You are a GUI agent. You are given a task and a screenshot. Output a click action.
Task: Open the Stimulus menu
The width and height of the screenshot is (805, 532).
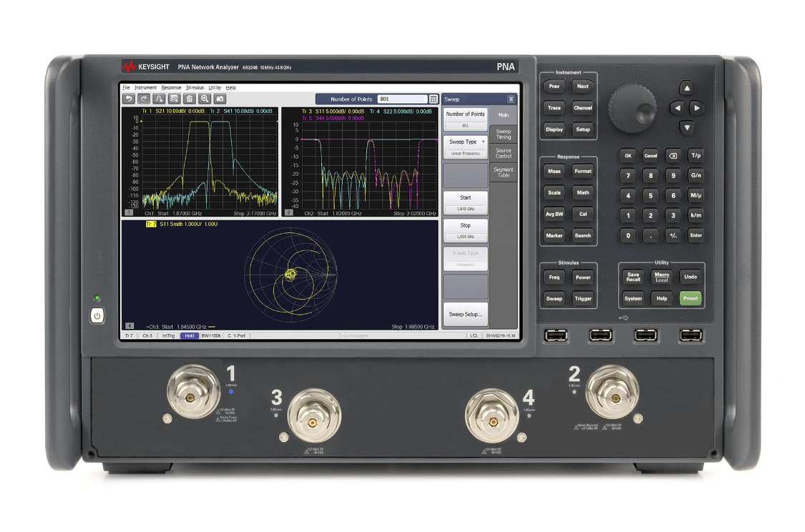(195, 87)
